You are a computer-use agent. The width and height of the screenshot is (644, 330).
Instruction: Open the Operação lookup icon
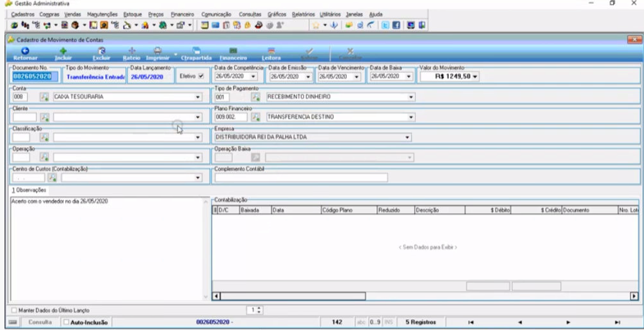tap(44, 157)
